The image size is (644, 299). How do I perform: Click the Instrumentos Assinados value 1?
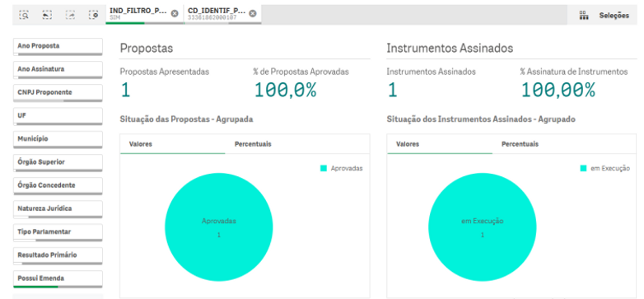point(392,91)
